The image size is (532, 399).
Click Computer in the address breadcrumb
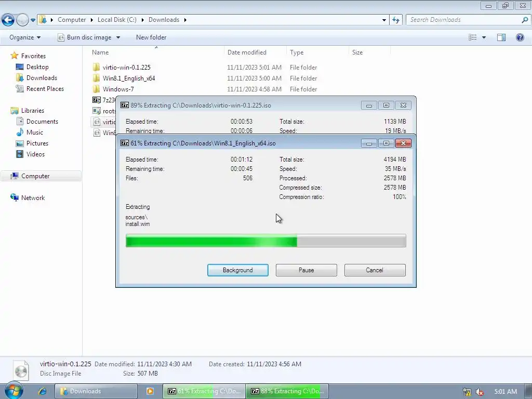pos(72,20)
